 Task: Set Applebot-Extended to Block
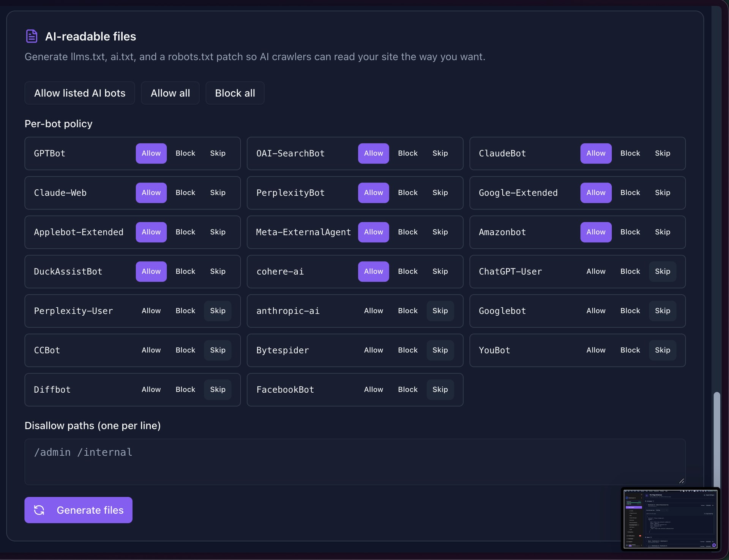point(185,232)
